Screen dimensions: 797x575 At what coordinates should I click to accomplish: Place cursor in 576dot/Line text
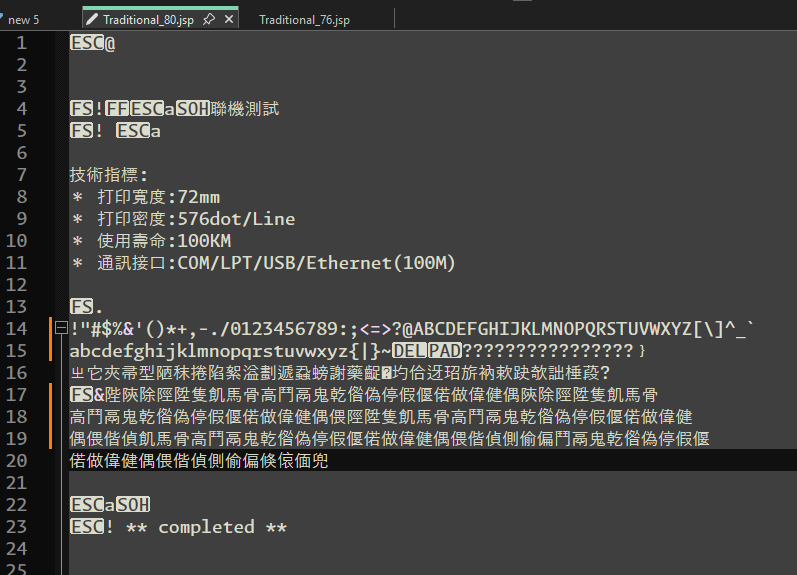click(x=236, y=219)
